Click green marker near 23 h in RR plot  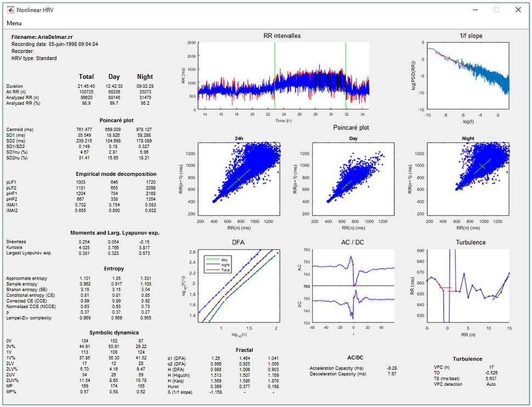pos(275,76)
